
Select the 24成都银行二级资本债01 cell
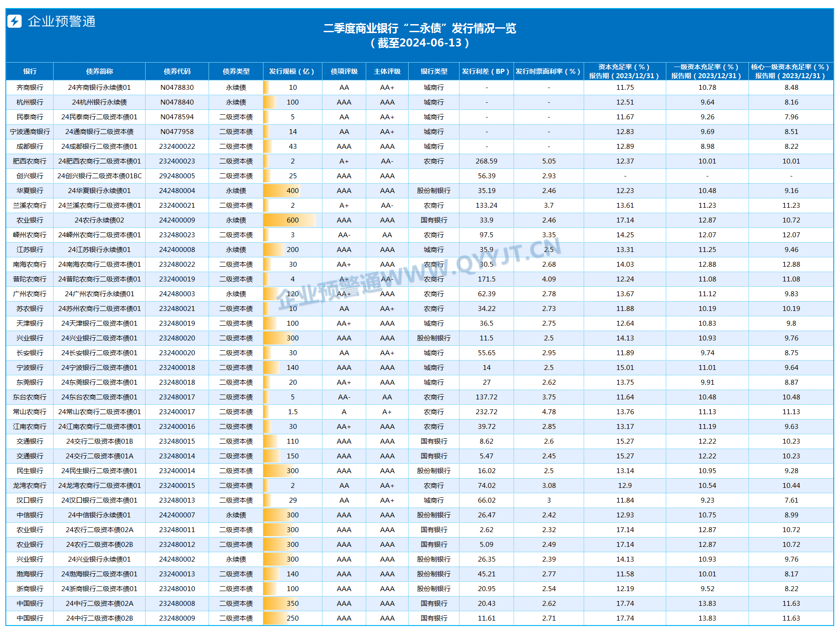click(x=100, y=147)
